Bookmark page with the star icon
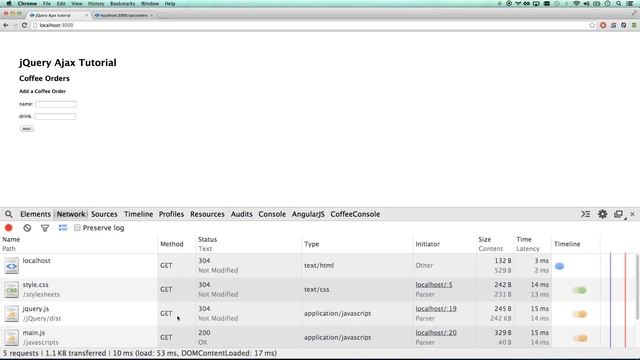 [592, 25]
